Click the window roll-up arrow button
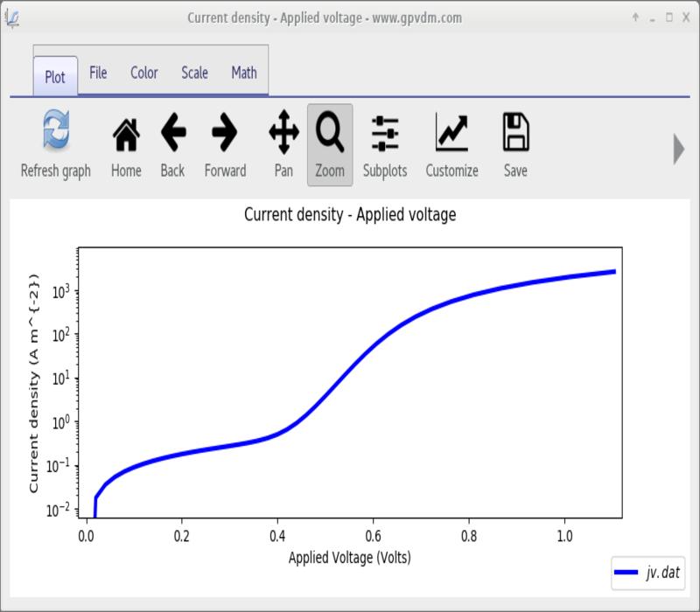700x612 pixels. coord(635,17)
